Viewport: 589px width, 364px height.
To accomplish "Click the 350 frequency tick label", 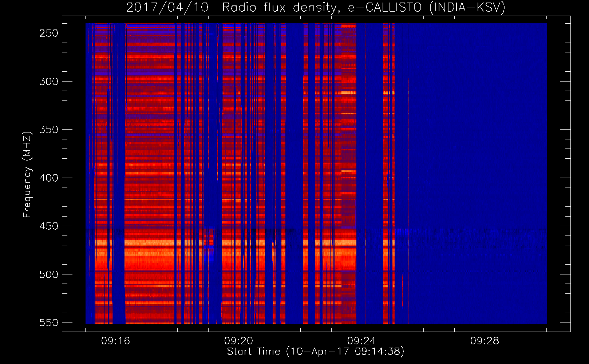I will [x=49, y=130].
